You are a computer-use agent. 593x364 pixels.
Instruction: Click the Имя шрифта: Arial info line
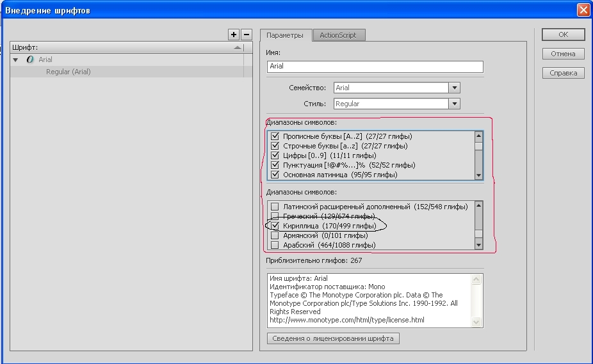(x=298, y=278)
